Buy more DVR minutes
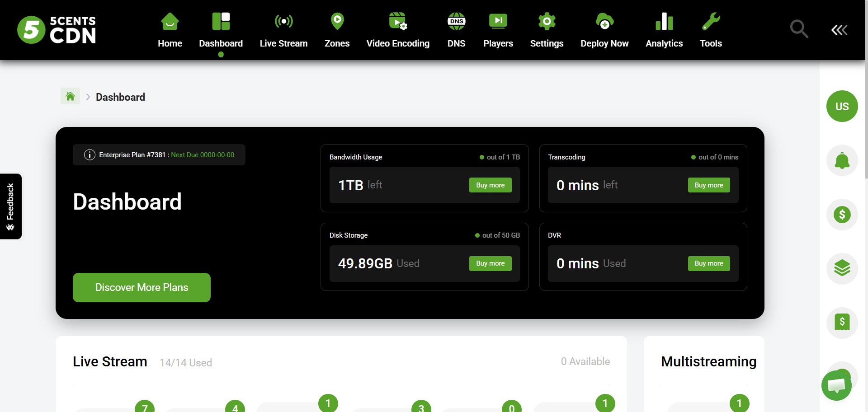Screen dimensions: 868x412 click(x=708, y=263)
